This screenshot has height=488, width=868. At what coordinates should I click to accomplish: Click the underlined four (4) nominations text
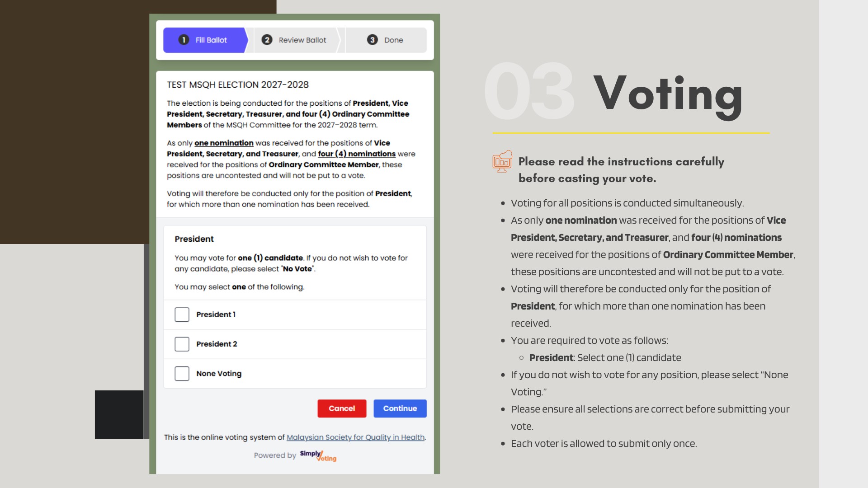click(x=357, y=154)
